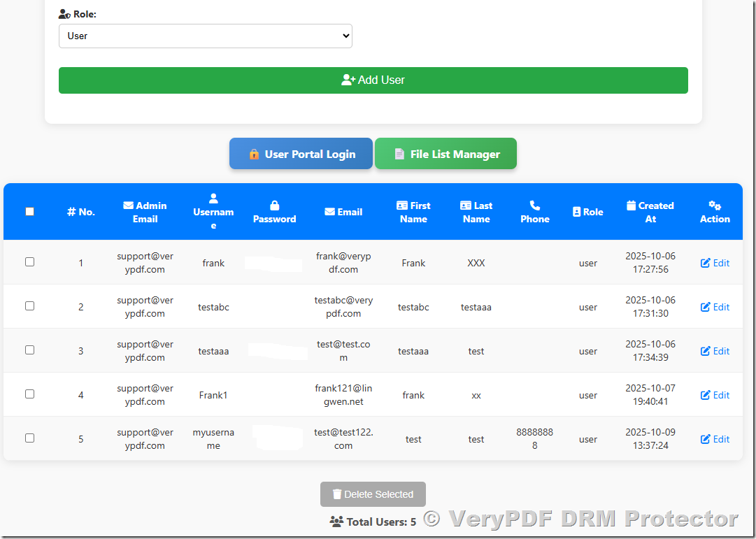Click the padlock icon in Password header
Viewport: 756px width, 539px height.
tap(274, 205)
